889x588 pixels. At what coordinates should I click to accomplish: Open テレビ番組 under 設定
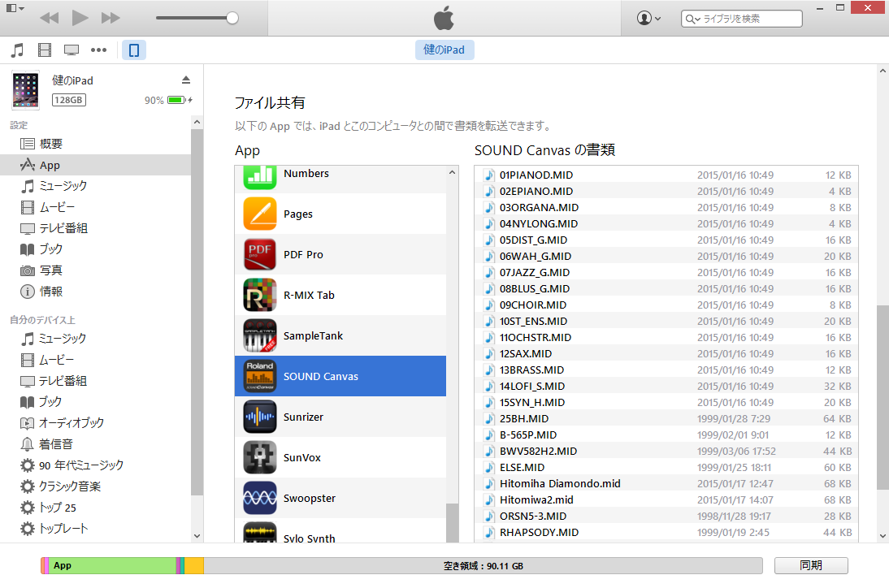click(95, 228)
